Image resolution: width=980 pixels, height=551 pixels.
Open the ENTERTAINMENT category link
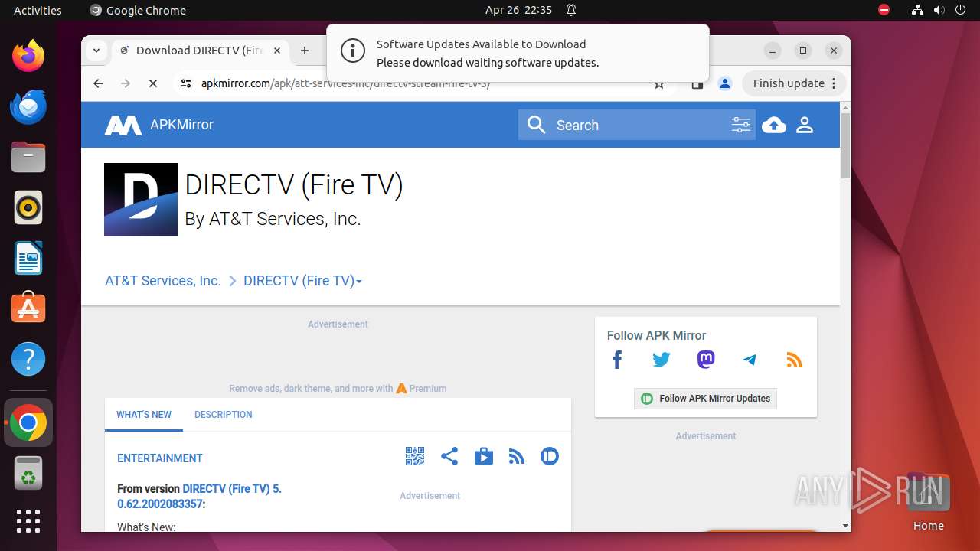click(x=160, y=458)
